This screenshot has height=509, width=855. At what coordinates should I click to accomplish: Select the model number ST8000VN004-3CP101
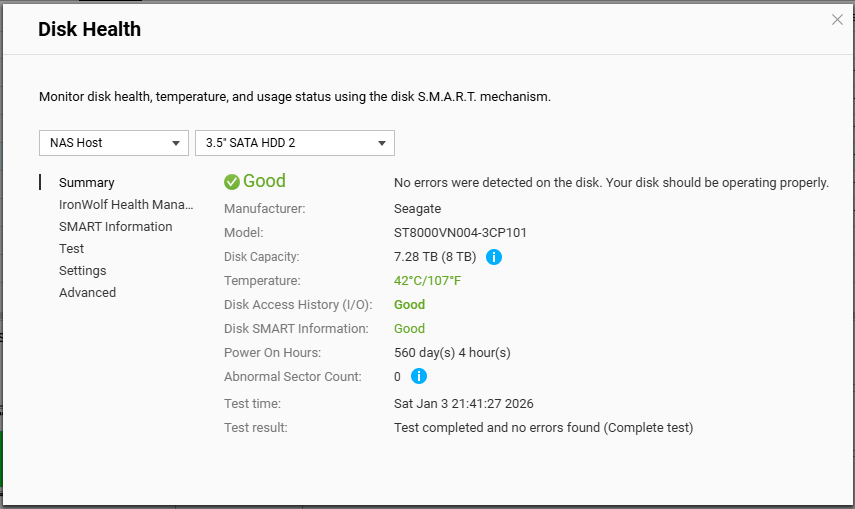point(460,233)
